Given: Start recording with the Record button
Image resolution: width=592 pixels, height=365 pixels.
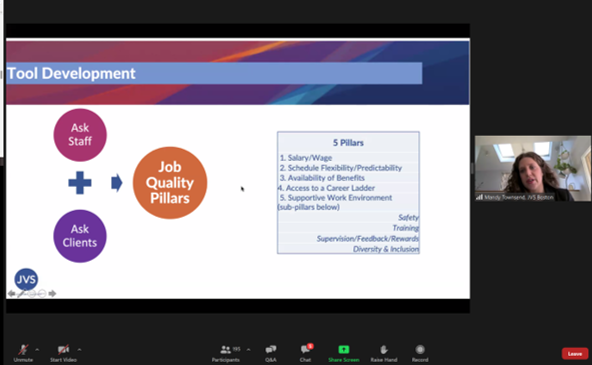Looking at the screenshot, I should pos(420,353).
